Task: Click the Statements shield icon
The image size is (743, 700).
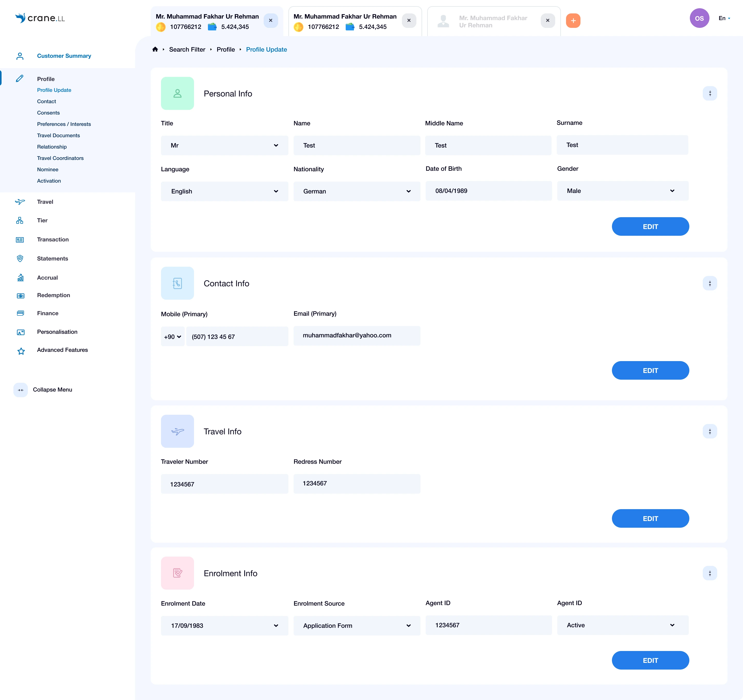Action: pyautogui.click(x=20, y=259)
